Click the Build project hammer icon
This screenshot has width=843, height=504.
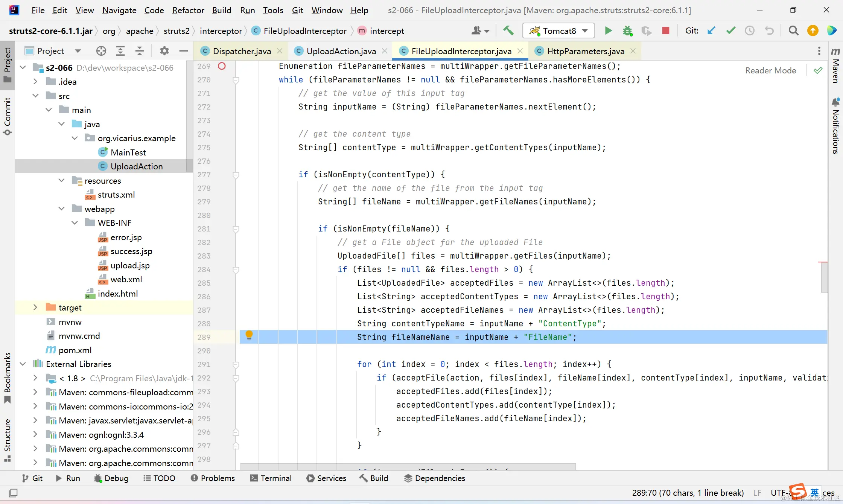[508, 30]
